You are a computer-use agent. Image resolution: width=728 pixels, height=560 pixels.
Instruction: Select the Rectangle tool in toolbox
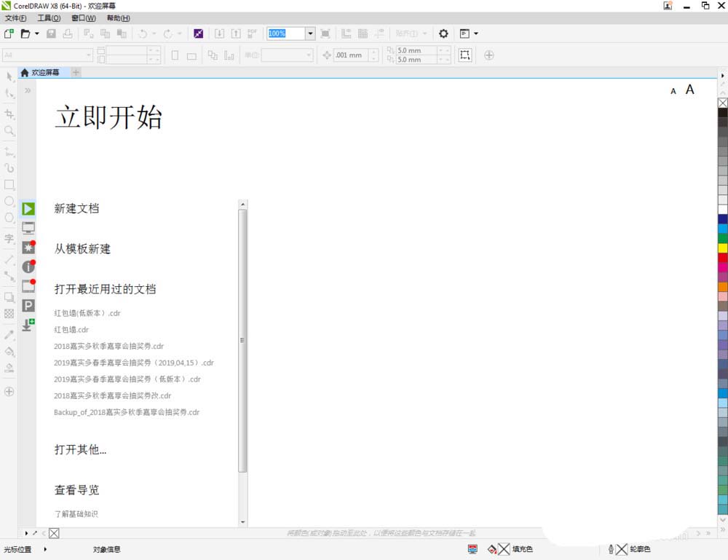point(9,185)
